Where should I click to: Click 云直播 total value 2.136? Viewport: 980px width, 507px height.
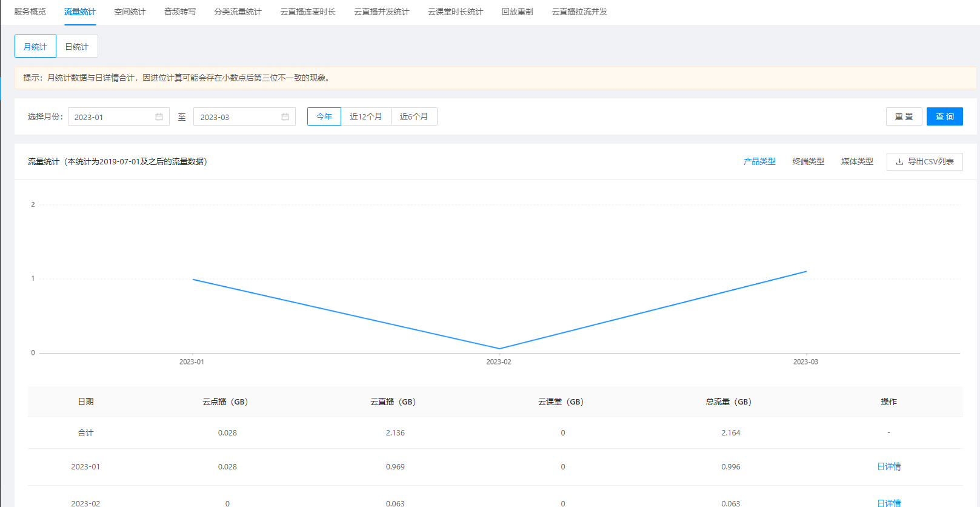click(395, 432)
